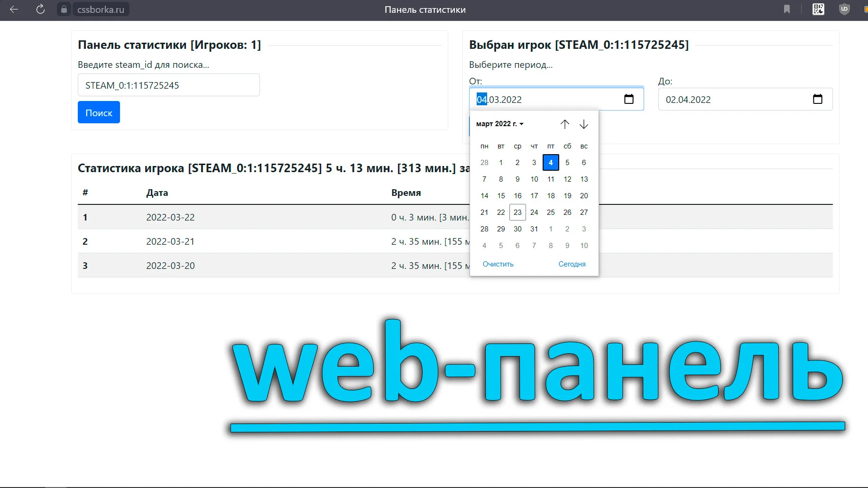
Task: Open calendar icon in the От date field
Action: tap(629, 99)
